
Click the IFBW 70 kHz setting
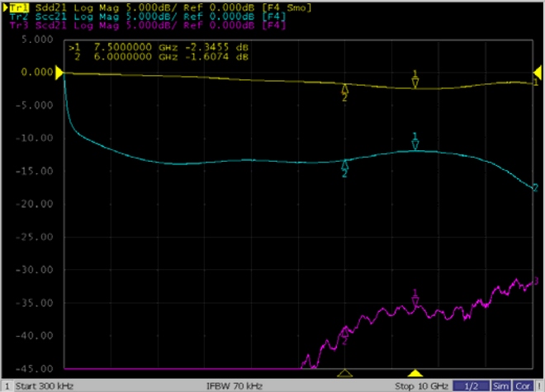pos(235,385)
